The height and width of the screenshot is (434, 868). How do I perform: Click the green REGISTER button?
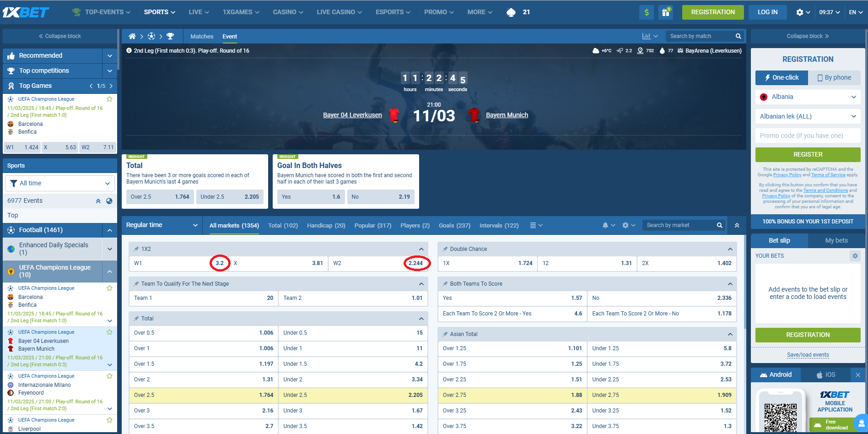tap(808, 155)
